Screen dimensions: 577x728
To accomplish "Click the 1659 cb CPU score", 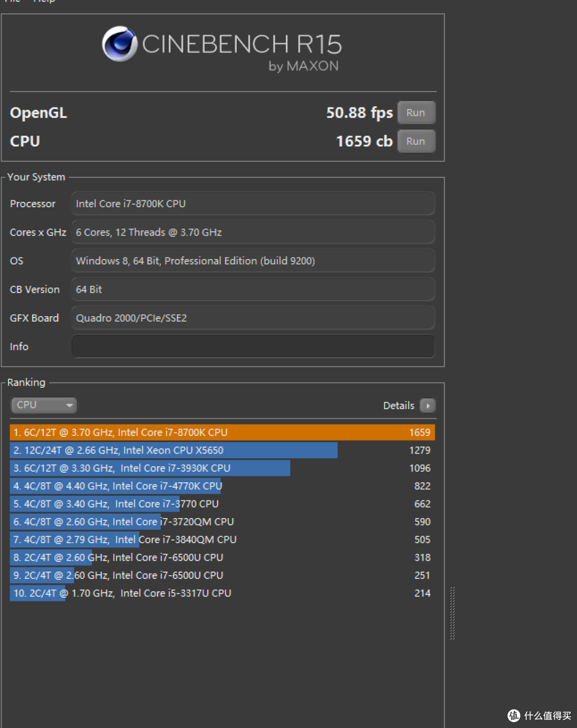I will [364, 142].
